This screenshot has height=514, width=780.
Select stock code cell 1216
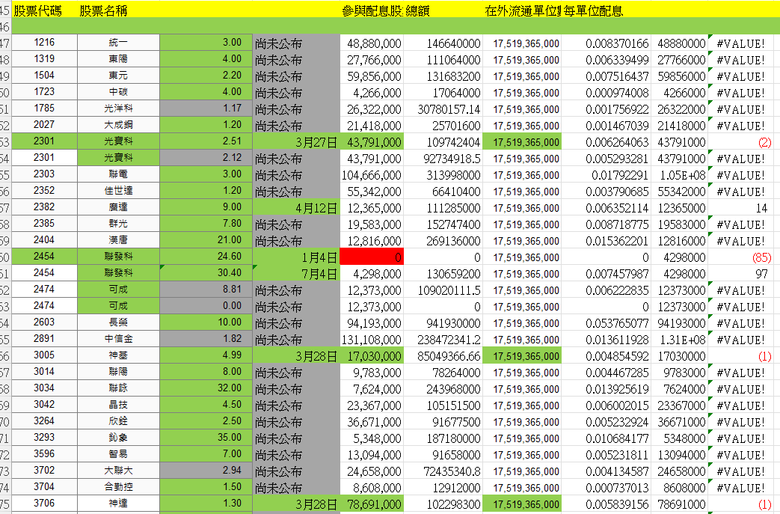44,43
